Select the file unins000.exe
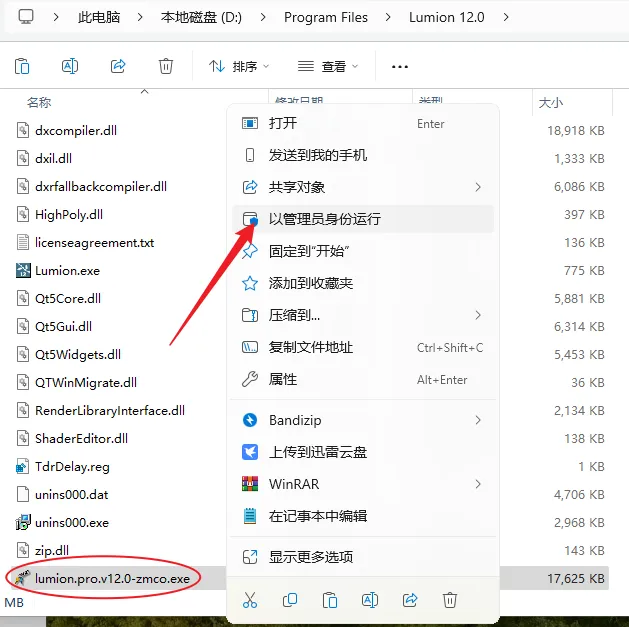The height and width of the screenshot is (627, 629). (72, 523)
